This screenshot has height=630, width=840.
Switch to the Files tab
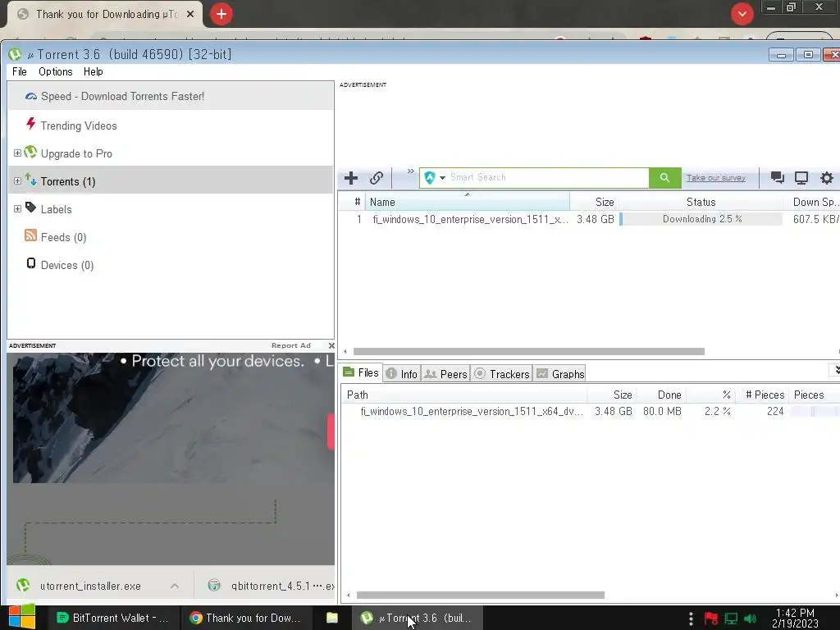point(361,373)
